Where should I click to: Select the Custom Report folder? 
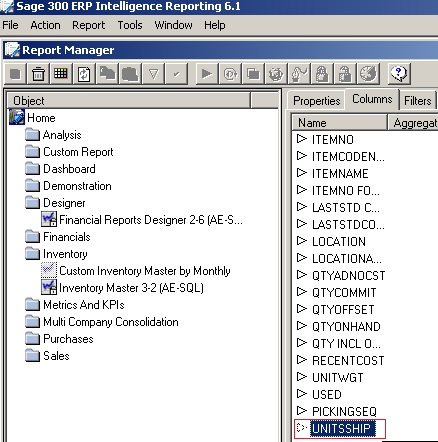tap(78, 152)
